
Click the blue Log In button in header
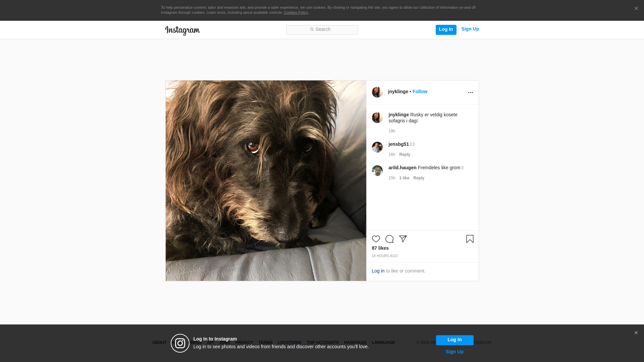click(446, 29)
